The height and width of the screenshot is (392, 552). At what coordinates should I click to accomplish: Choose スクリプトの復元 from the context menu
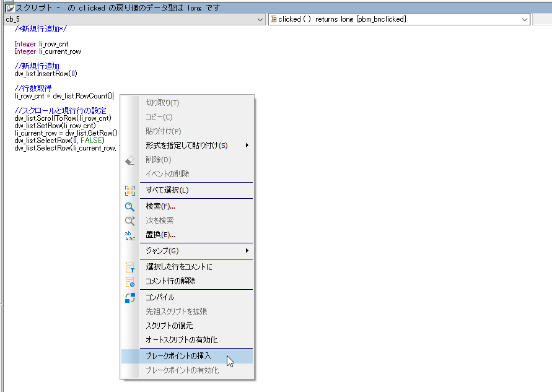[x=169, y=326]
